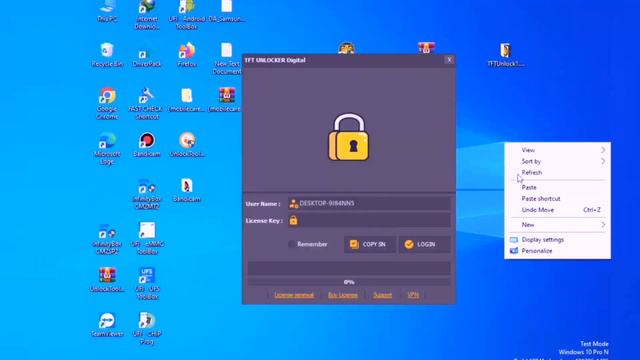Launch the Firefox desktop shortcut

[x=187, y=55]
